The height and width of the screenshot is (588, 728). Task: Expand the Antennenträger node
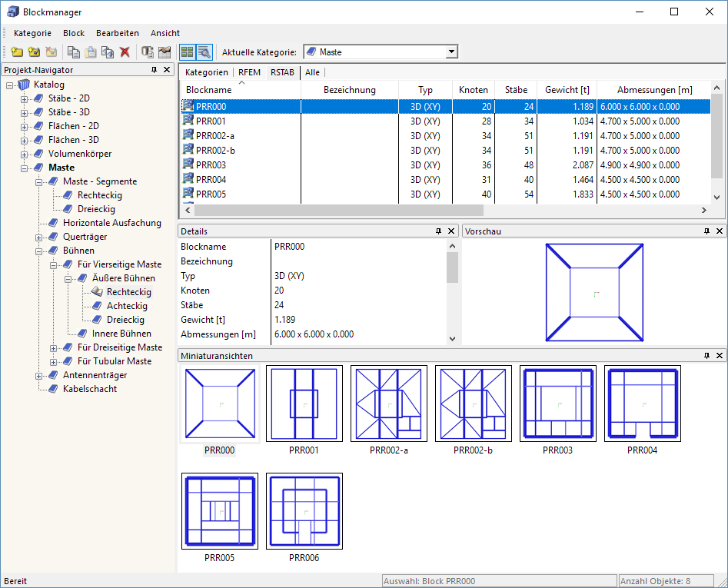click(39, 375)
